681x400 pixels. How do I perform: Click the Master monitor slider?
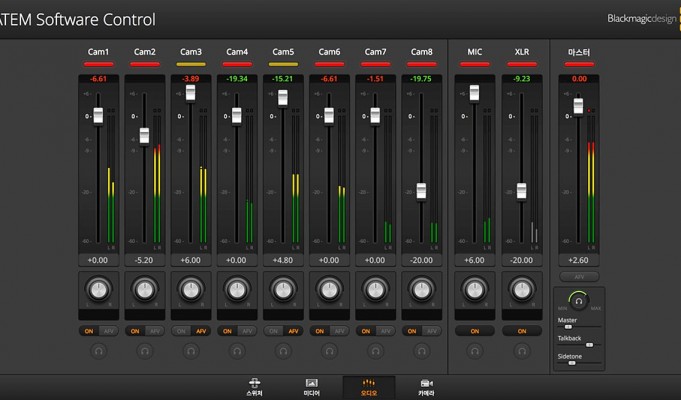tap(579, 327)
